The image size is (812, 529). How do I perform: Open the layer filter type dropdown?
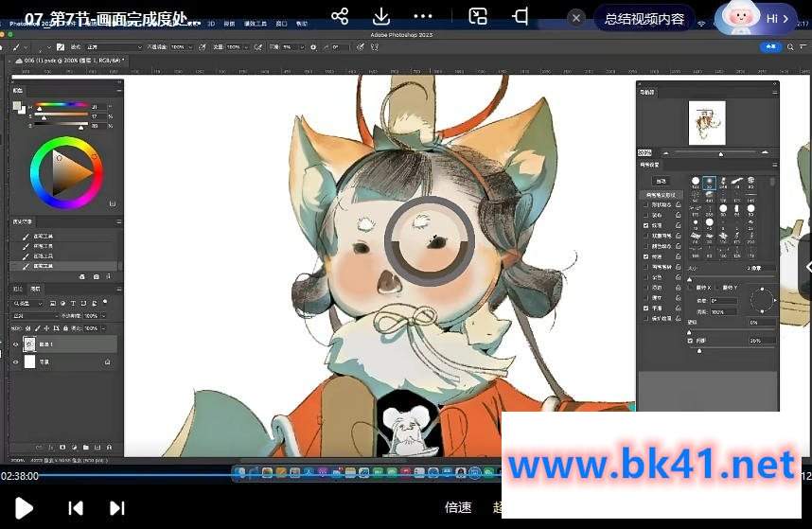[28, 304]
